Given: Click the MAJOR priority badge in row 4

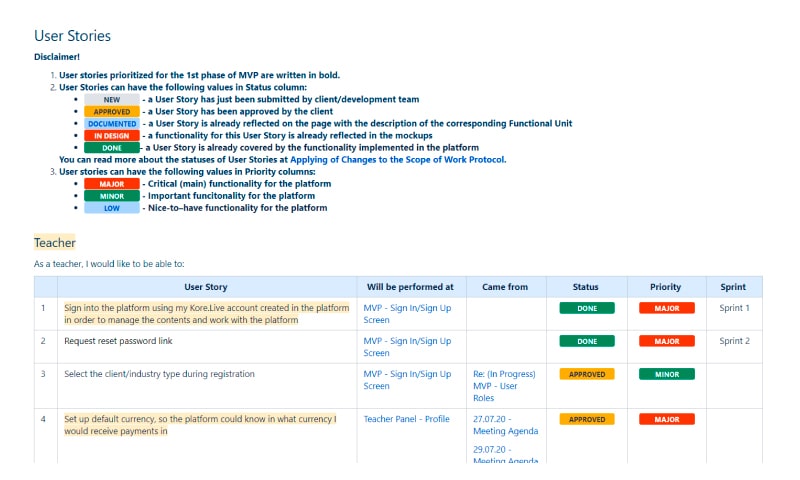Looking at the screenshot, I should click(x=666, y=419).
